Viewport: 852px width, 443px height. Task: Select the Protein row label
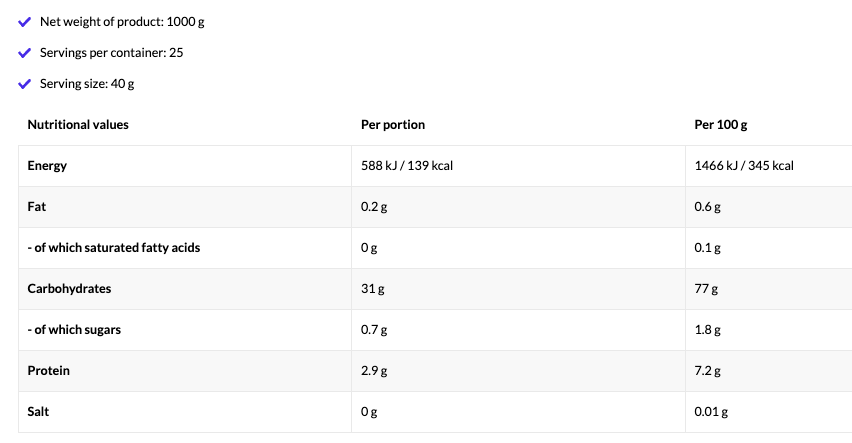coord(48,370)
